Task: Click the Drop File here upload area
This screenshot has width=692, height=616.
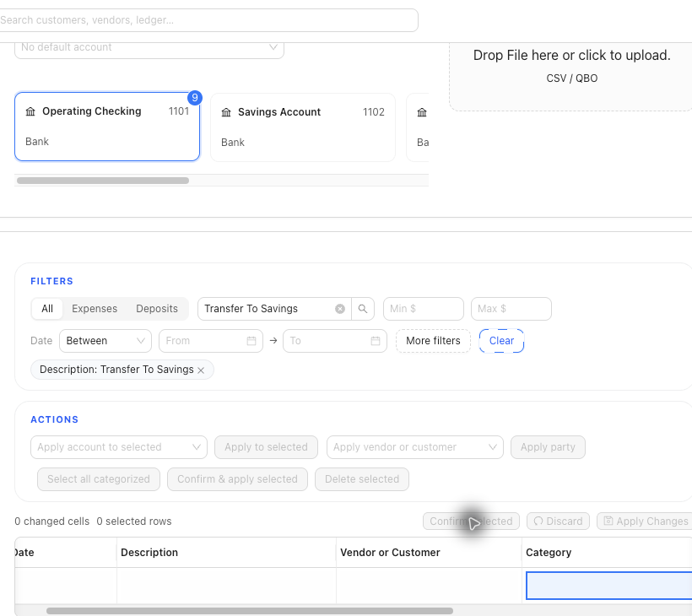Action: coord(571,76)
